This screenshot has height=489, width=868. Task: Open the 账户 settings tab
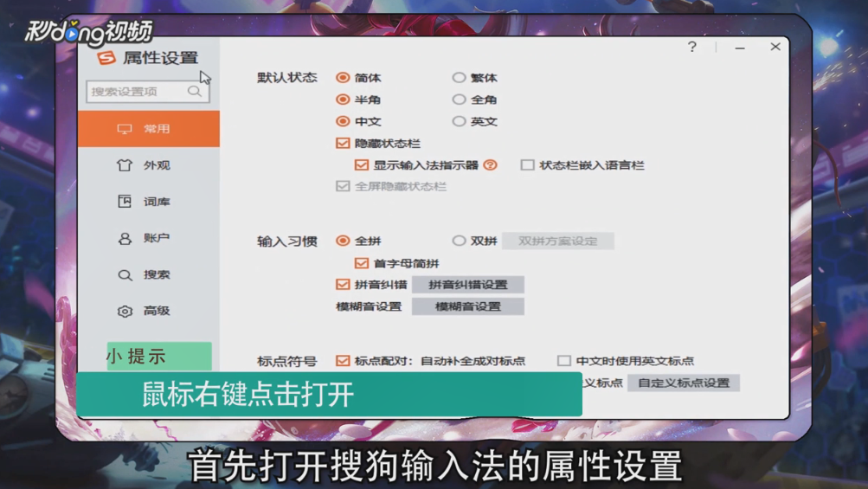pyautogui.click(x=149, y=238)
